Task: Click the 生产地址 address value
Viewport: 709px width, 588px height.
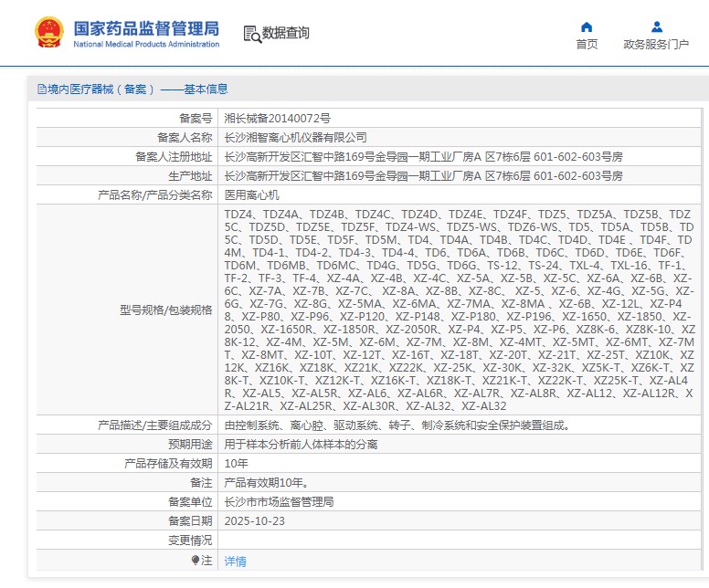Action: pos(423,176)
